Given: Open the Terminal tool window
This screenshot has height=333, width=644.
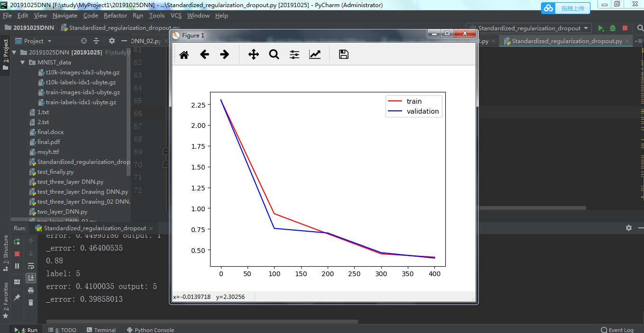Looking at the screenshot, I should 101,330.
